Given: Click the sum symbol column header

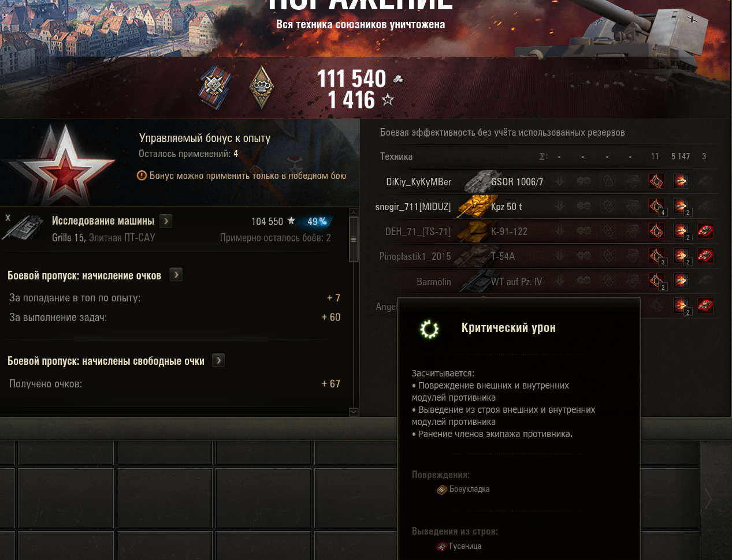Looking at the screenshot, I should coord(543,156).
